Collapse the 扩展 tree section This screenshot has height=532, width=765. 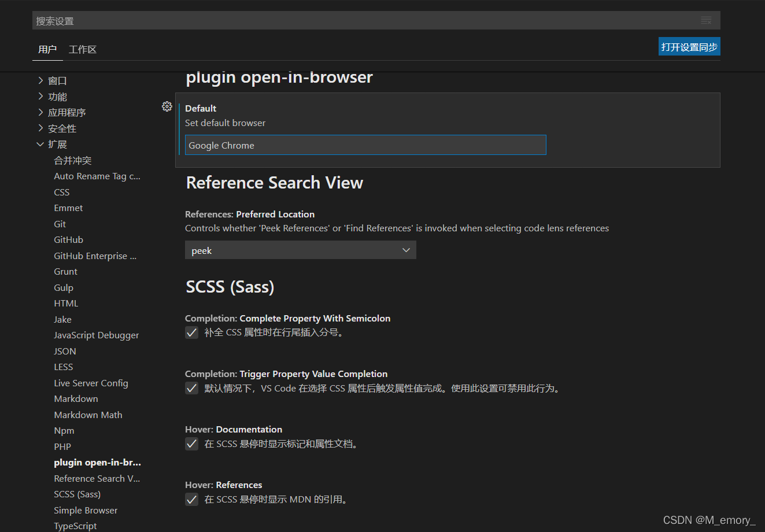click(x=40, y=144)
